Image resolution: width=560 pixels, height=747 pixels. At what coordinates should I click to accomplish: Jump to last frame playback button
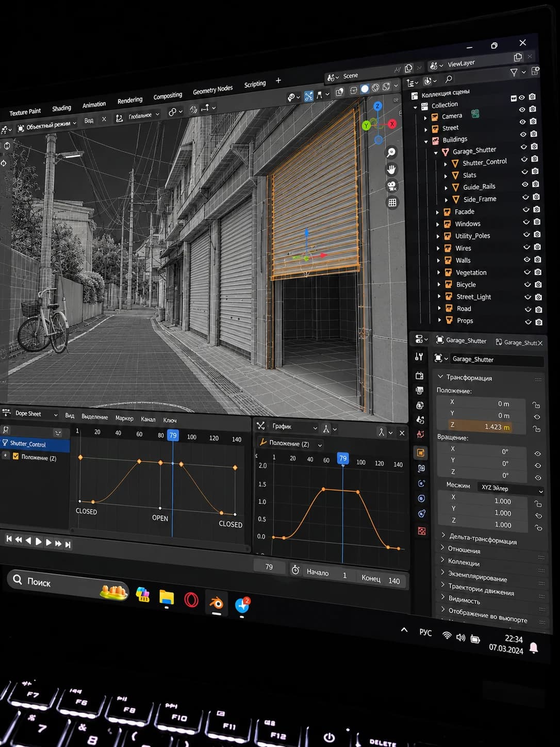tap(68, 544)
